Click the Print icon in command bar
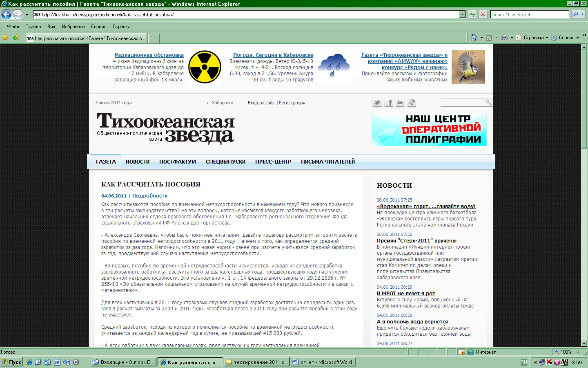 tap(504, 38)
